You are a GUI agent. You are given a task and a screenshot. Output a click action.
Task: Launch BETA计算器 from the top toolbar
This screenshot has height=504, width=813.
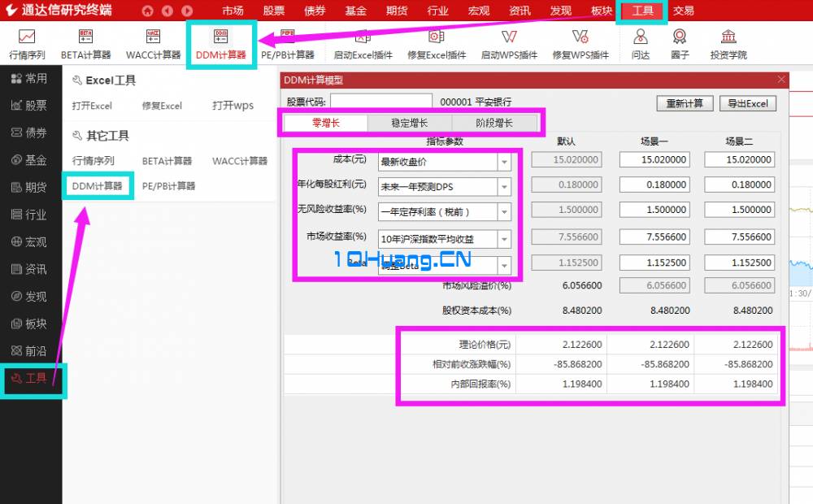(85, 45)
